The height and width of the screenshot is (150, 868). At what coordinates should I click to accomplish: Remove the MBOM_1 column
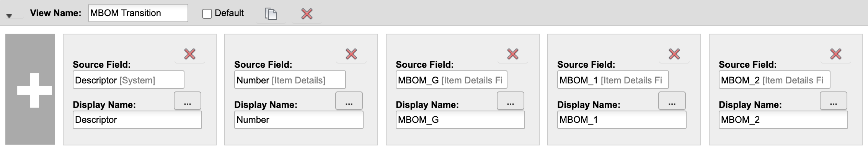click(674, 54)
